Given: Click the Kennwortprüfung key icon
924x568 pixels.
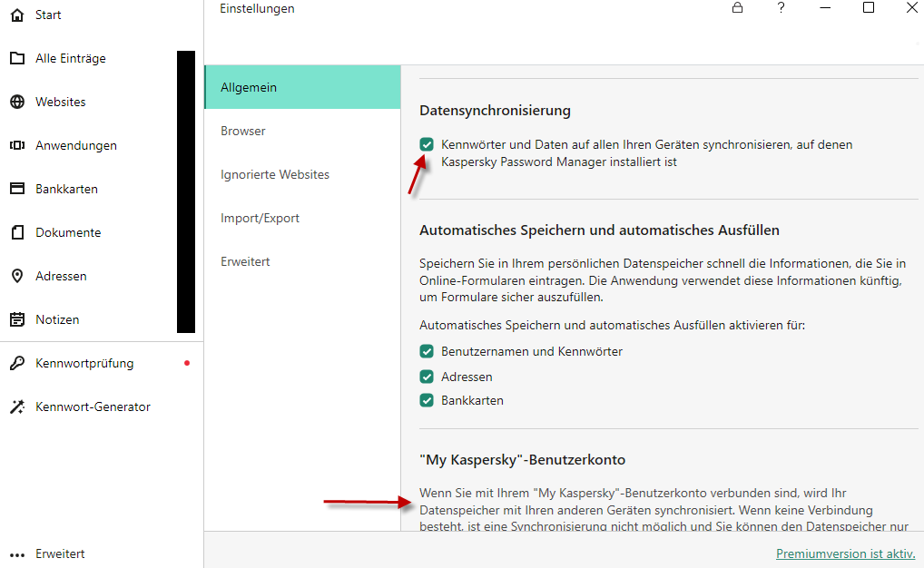Looking at the screenshot, I should (x=17, y=363).
